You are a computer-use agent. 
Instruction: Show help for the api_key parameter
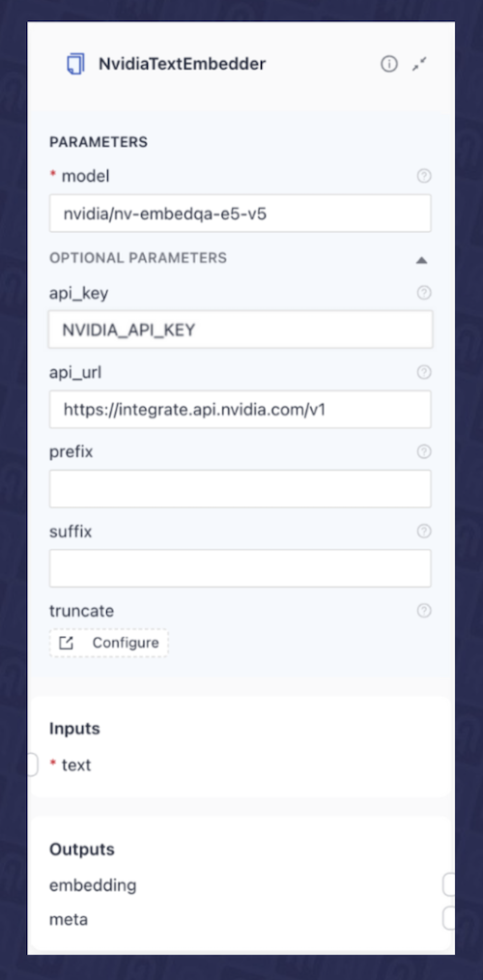[424, 293]
